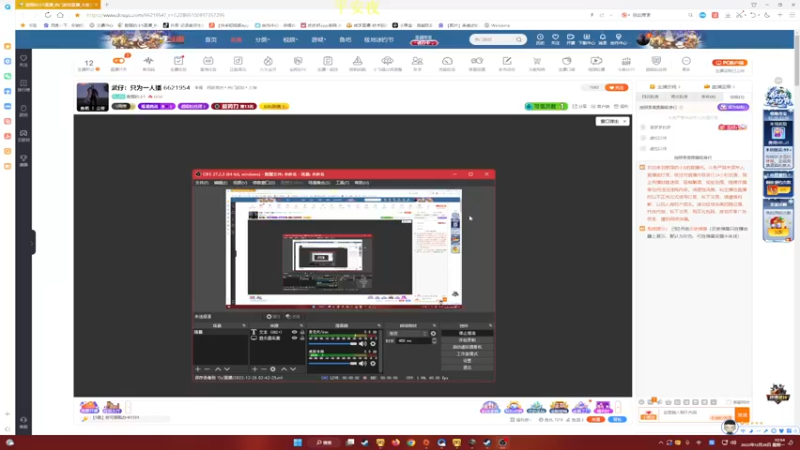Open Windows Start button on taskbar
The height and width of the screenshot is (450, 800).
[297, 442]
